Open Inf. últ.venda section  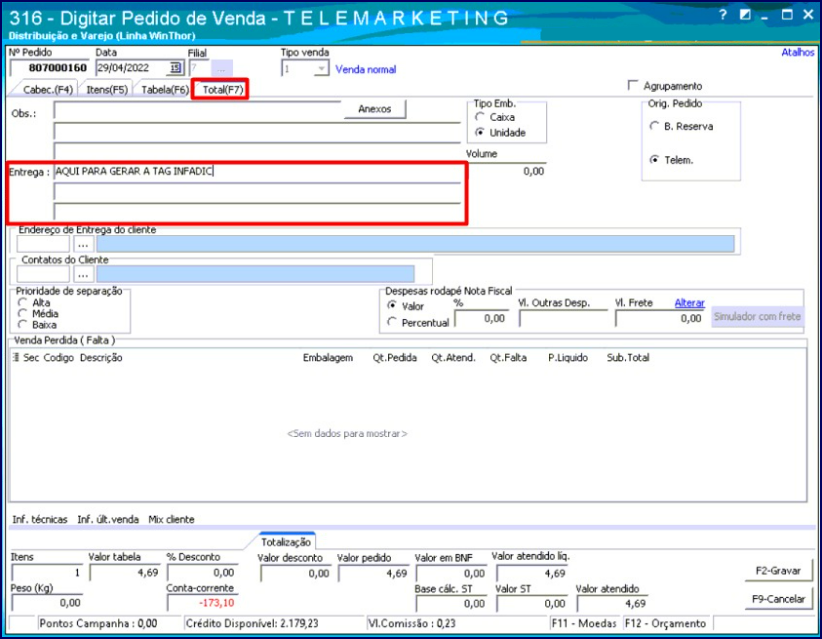point(108,519)
